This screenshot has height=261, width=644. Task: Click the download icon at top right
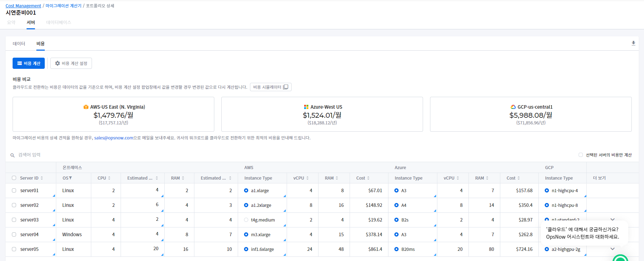[633, 43]
